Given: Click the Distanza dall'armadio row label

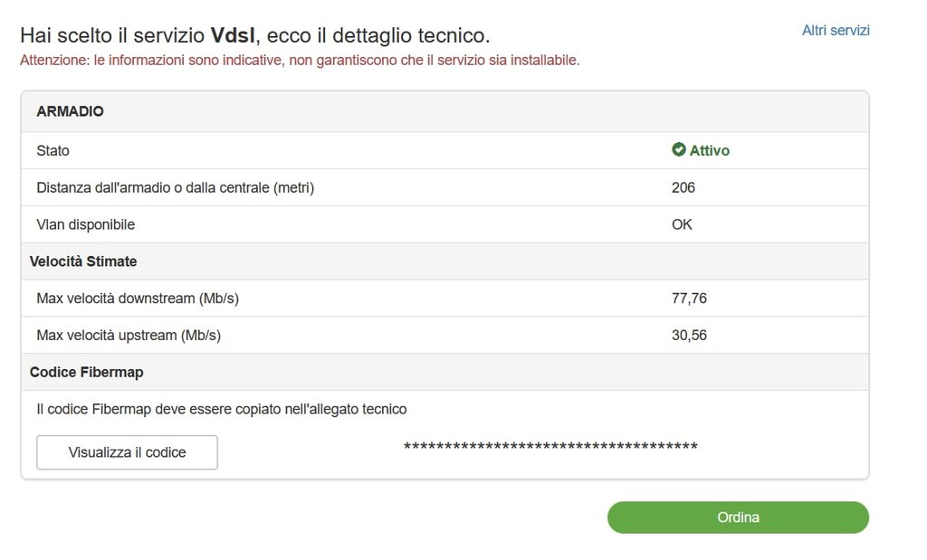Looking at the screenshot, I should (x=176, y=187).
